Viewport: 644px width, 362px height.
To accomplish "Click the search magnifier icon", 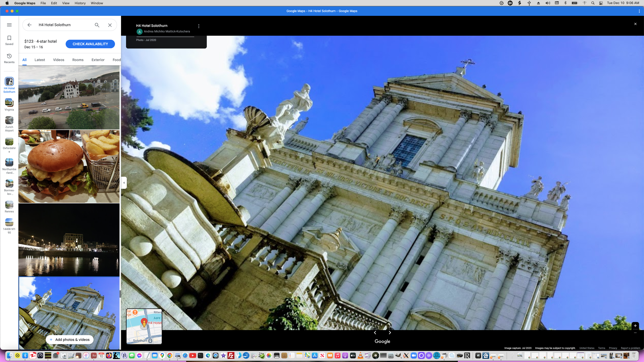I will click(x=97, y=25).
